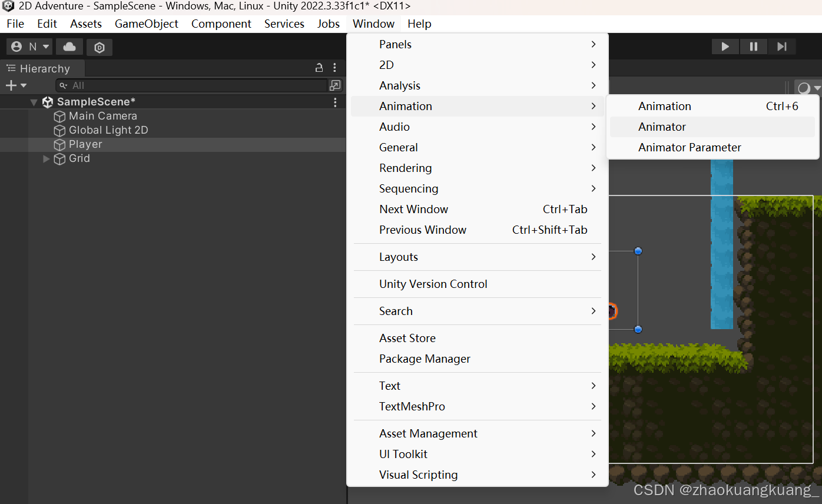Expand the Text submenu

coord(478,386)
